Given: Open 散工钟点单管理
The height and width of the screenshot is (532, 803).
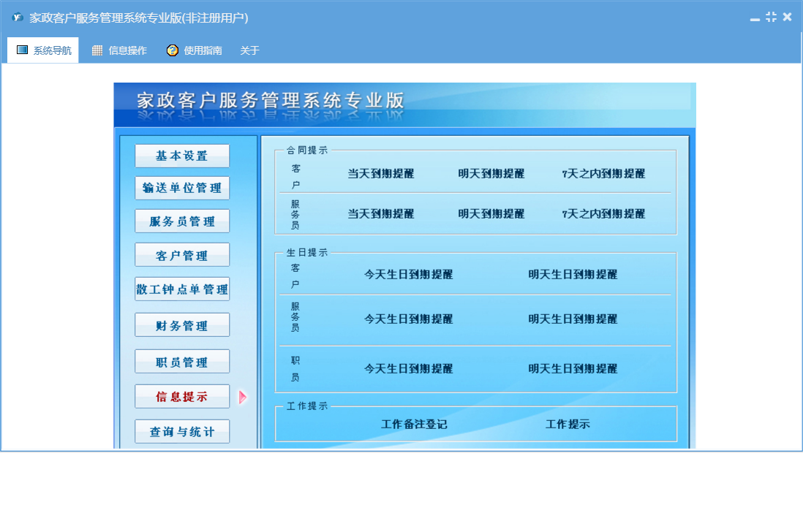Looking at the screenshot, I should tap(182, 289).
